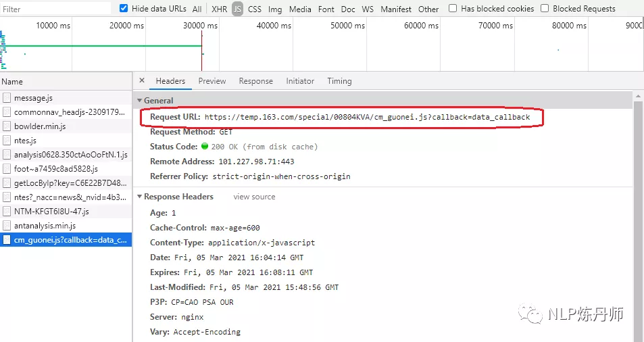
Task: Collapse the Response Headers section
Action: tap(140, 197)
